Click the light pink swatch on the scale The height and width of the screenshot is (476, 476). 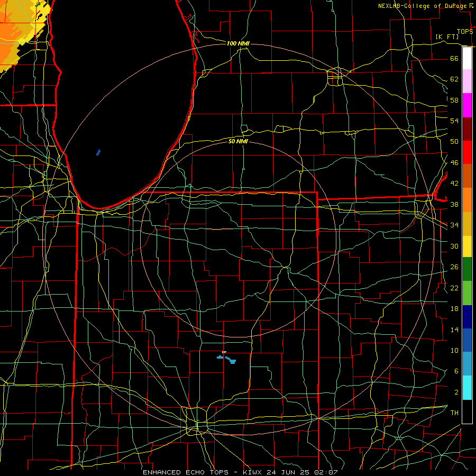467,81
